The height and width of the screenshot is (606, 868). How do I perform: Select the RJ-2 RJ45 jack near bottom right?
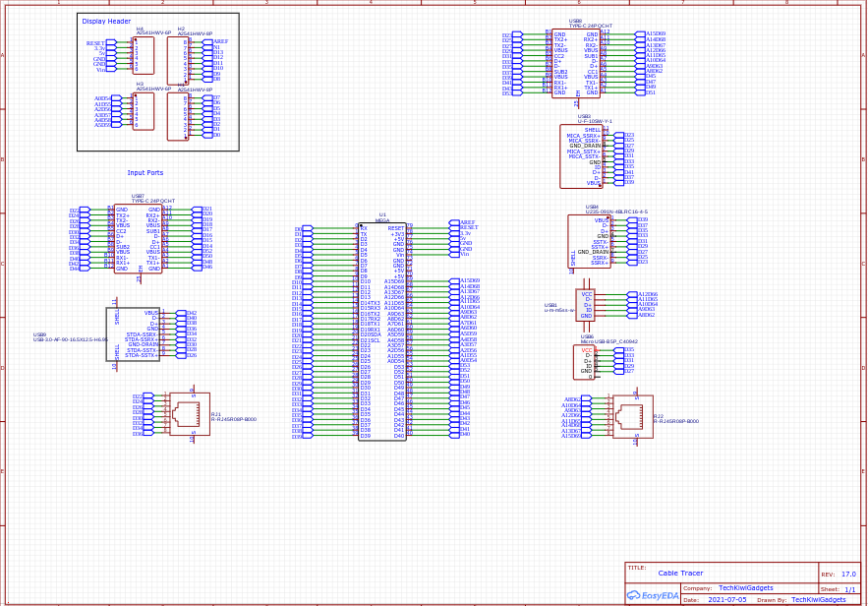click(634, 413)
